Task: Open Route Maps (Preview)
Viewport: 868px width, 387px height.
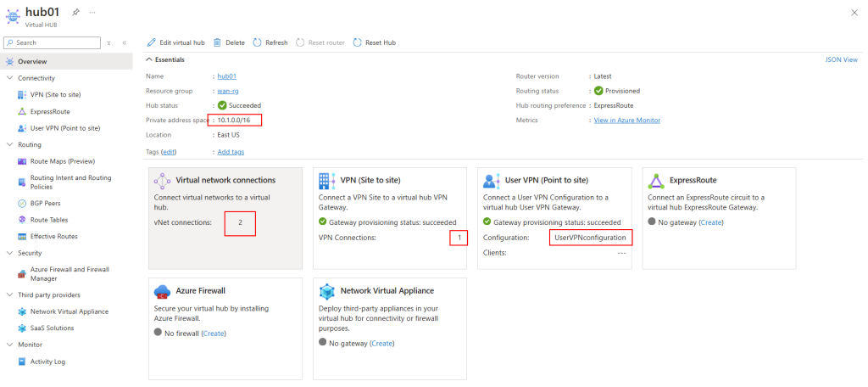Action: [x=63, y=161]
